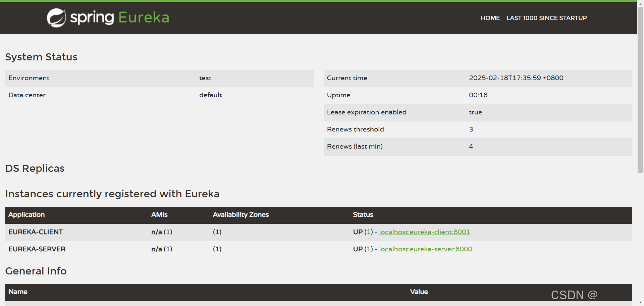Click the Spring Eureka logo
Screen dimensions: 644x306
(108, 18)
